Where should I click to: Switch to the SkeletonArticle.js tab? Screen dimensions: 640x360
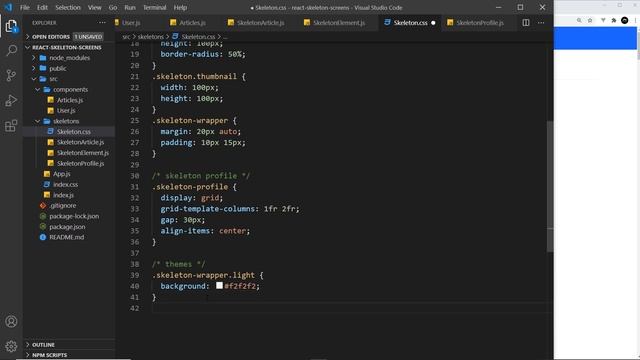pos(260,23)
